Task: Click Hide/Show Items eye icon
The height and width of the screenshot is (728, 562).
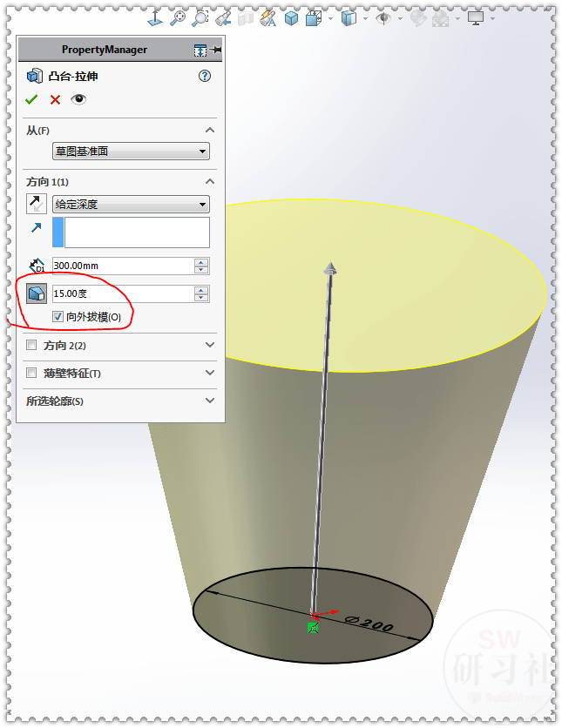Action: 383,18
